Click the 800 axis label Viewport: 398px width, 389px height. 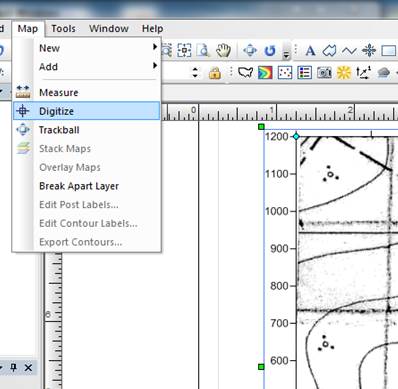[x=279, y=286]
